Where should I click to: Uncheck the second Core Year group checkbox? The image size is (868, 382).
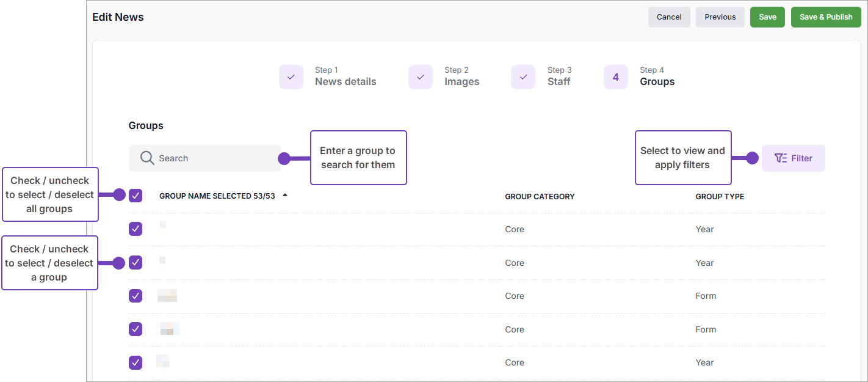pos(136,263)
